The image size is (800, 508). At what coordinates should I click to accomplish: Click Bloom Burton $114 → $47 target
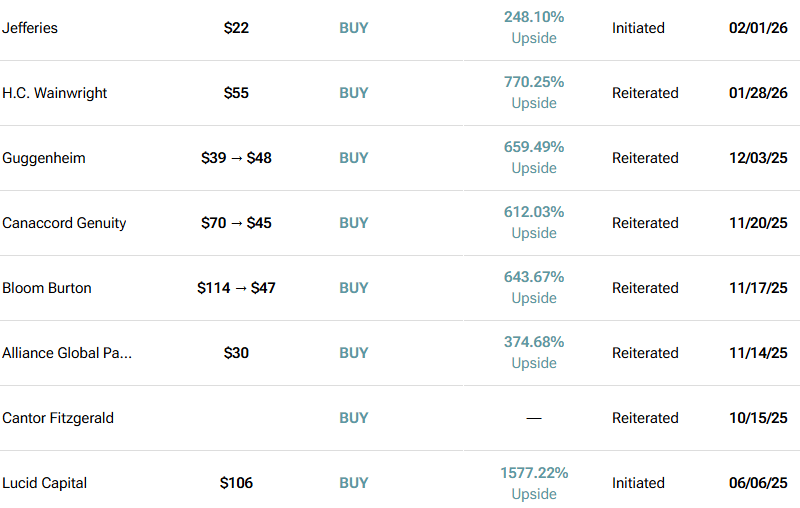(x=236, y=288)
